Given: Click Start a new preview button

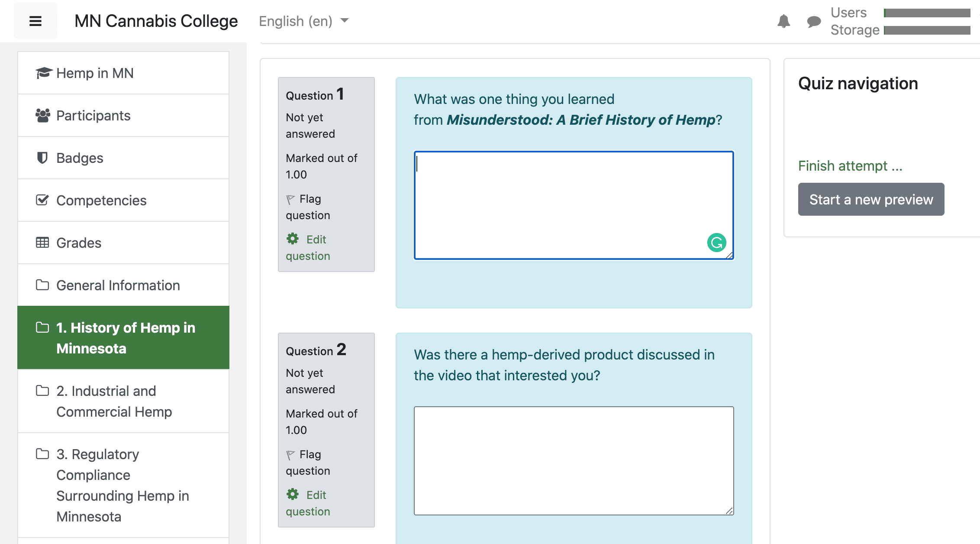Looking at the screenshot, I should coord(871,199).
